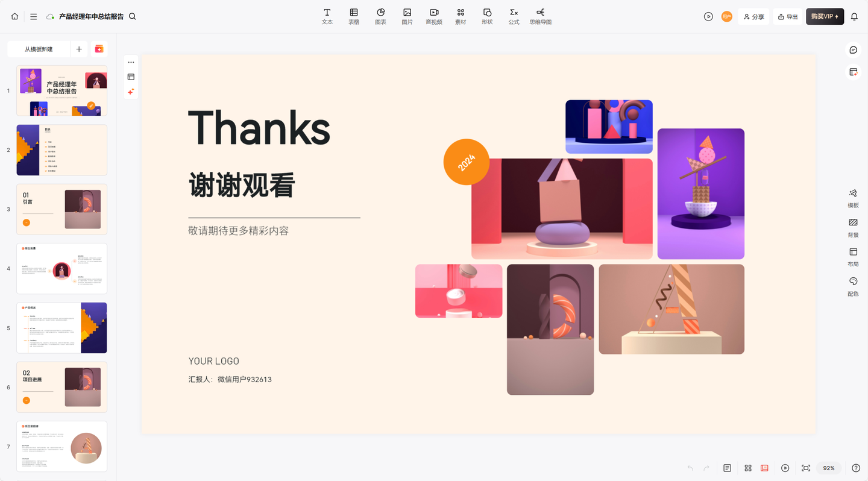Toggle the slide sorter grid view
The width and height of the screenshot is (868, 481).
click(x=748, y=468)
